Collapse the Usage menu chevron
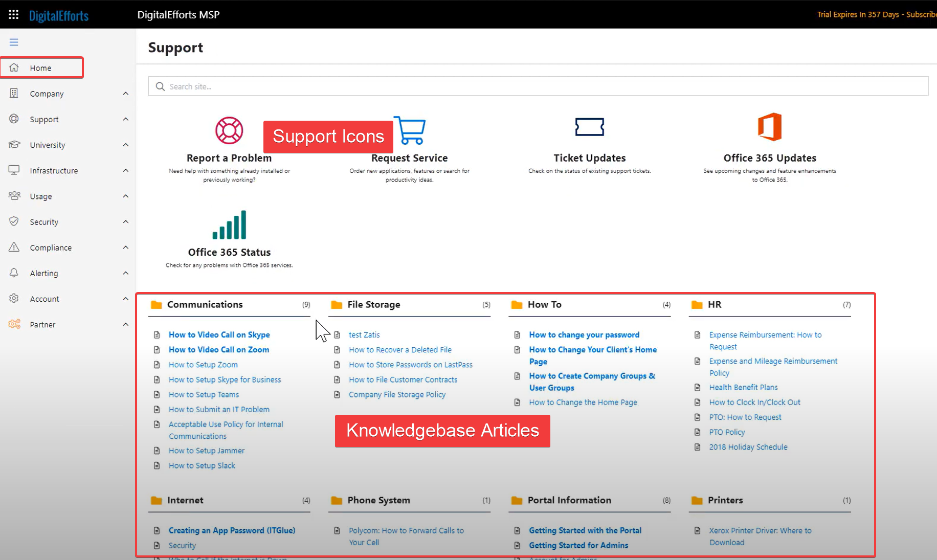937x560 pixels. [126, 196]
